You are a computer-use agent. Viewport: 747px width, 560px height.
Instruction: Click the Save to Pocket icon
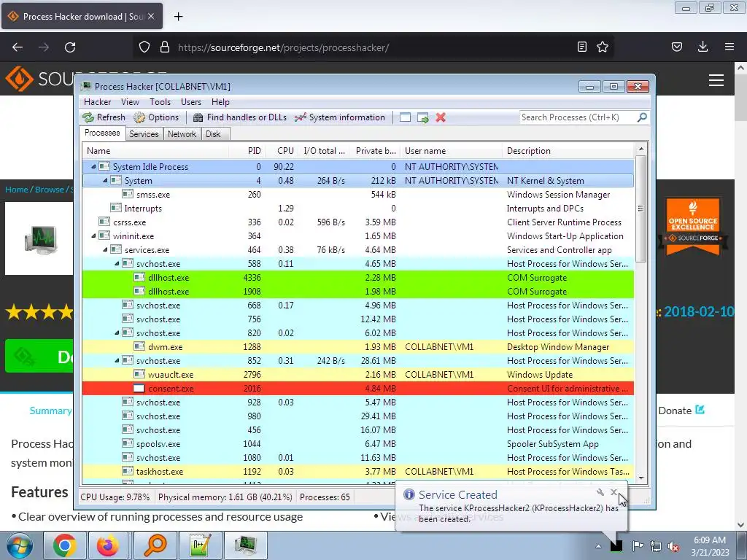pos(677,47)
